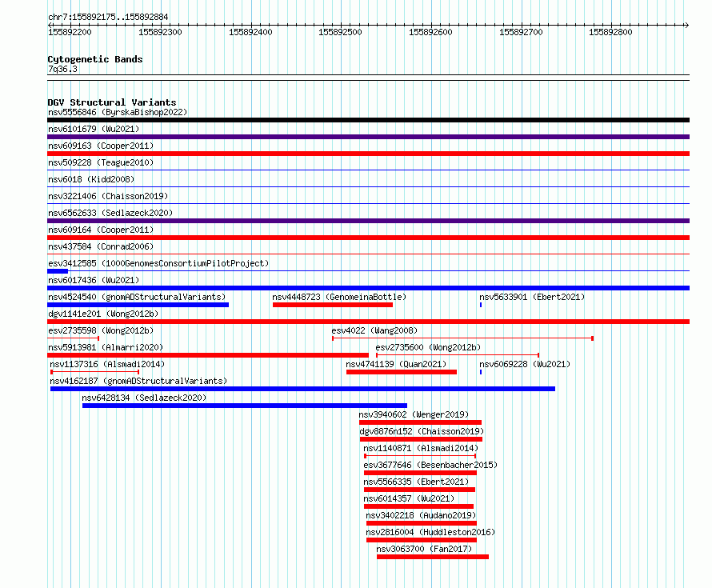Open esv3677646 (Besenbacher2015) variant

tap(430, 465)
